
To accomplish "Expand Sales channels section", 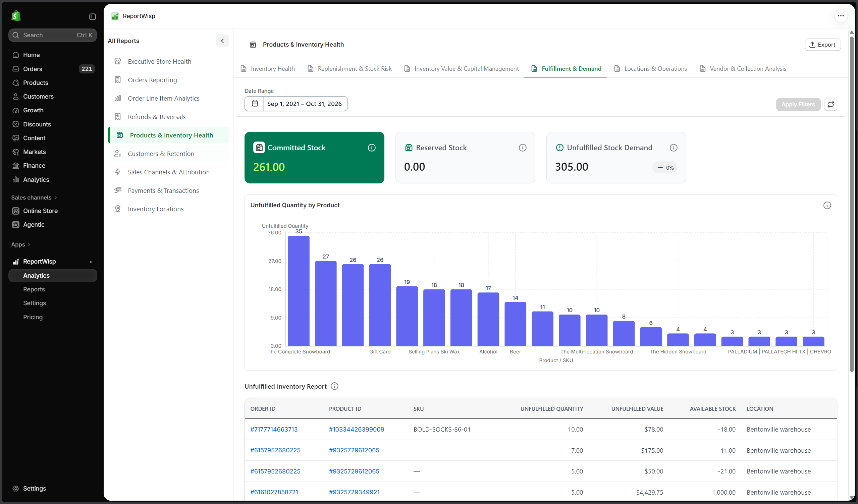I will point(34,198).
